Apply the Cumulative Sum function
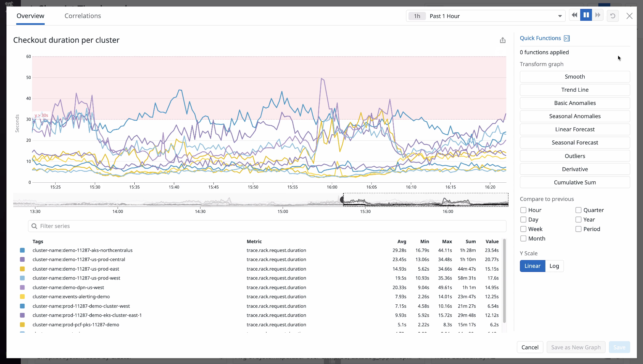 click(575, 182)
